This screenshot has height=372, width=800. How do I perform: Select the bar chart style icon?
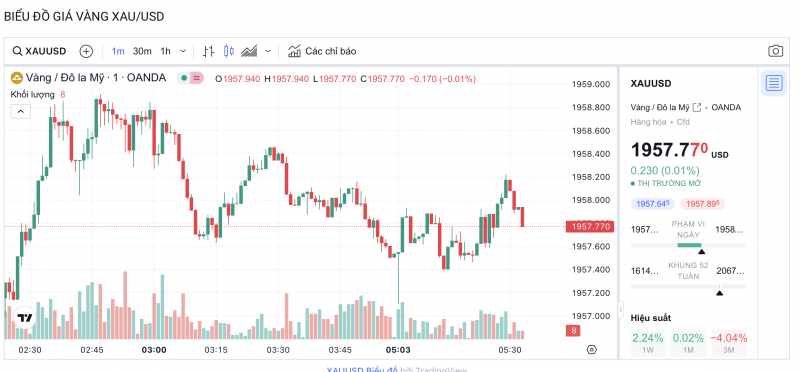(x=208, y=51)
